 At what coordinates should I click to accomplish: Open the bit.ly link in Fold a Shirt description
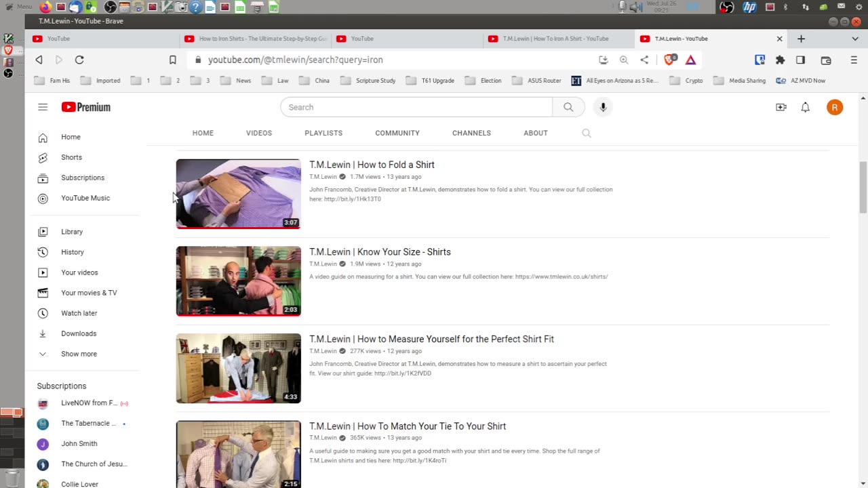click(x=353, y=199)
